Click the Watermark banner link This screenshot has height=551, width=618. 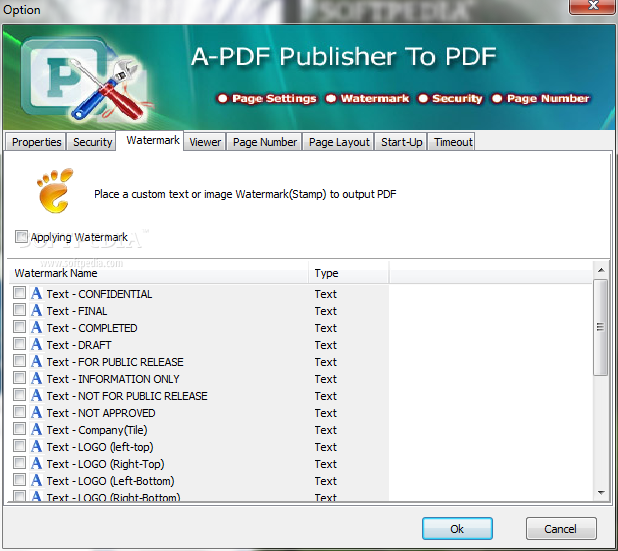click(x=368, y=99)
